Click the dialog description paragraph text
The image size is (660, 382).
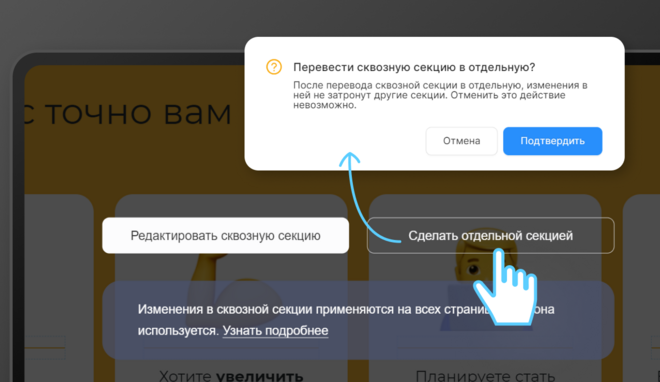[440, 95]
